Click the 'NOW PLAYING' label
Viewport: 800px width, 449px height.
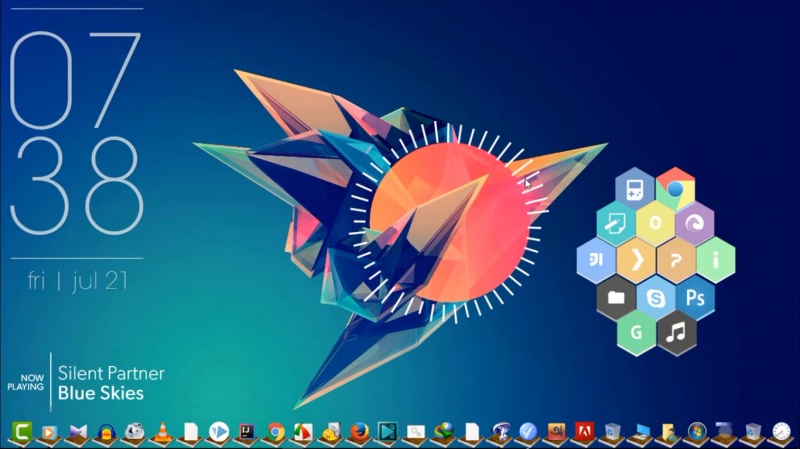[x=26, y=382]
